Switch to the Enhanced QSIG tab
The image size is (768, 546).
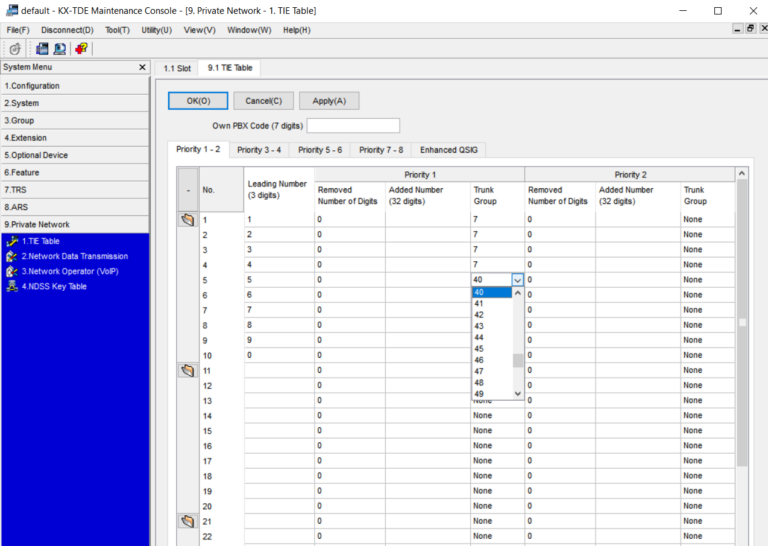click(452, 149)
